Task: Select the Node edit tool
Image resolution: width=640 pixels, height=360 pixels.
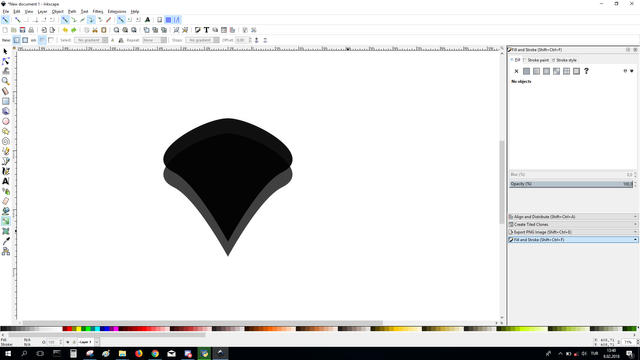Action: (5, 61)
